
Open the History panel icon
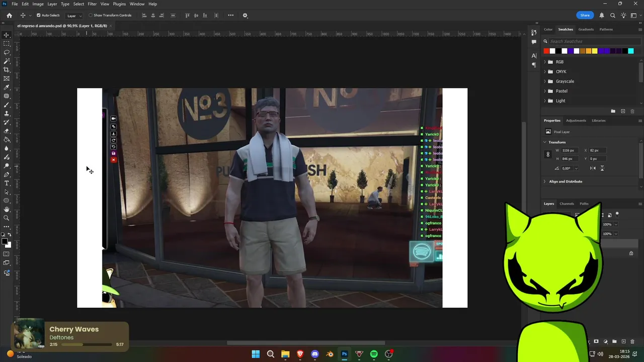tap(534, 33)
